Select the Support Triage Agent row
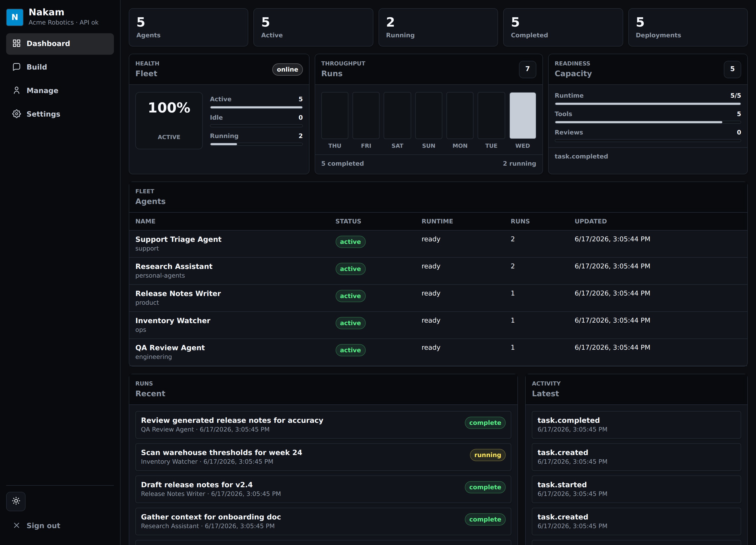The width and height of the screenshot is (756, 545). click(x=438, y=244)
